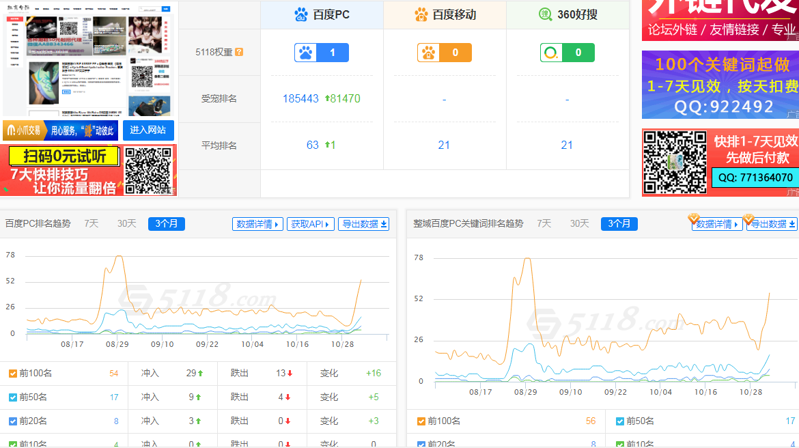The image size is (799, 448).
Task: Click the green up arrow next to 81470
Action: (x=327, y=98)
